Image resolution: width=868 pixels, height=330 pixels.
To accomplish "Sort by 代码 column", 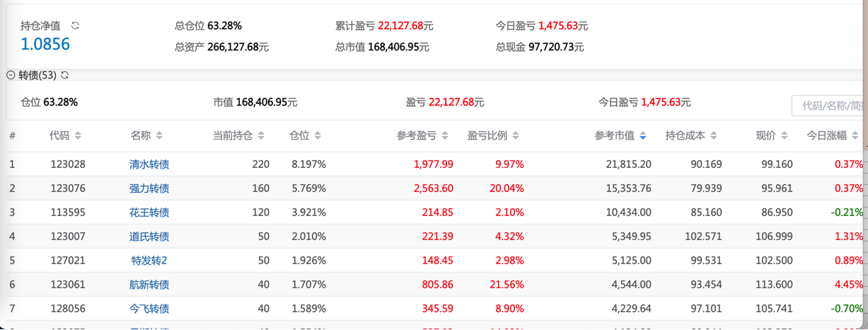I will (x=78, y=135).
